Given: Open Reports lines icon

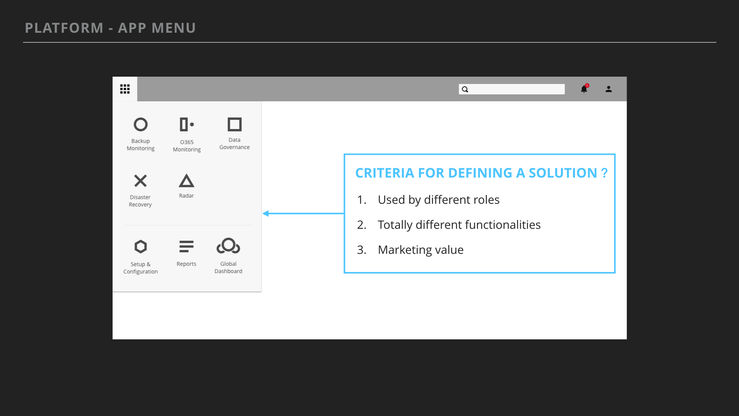Looking at the screenshot, I should pyautogui.click(x=186, y=246).
